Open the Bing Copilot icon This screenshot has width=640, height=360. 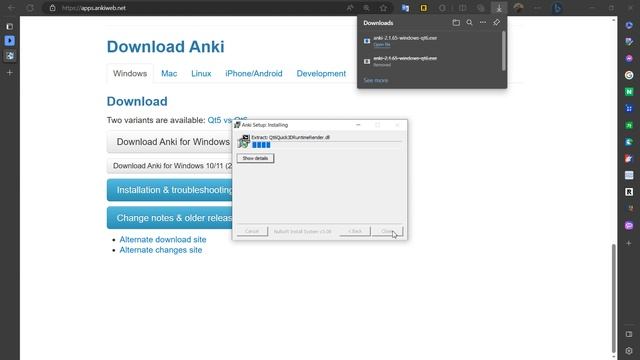(x=557, y=8)
